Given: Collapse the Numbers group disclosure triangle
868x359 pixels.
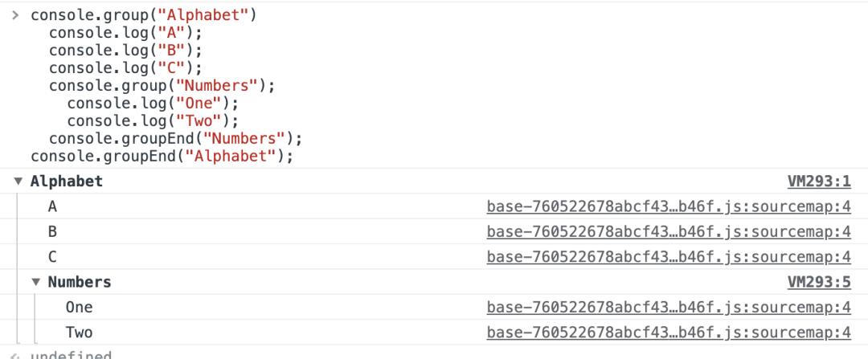Looking at the screenshot, I should [36, 283].
